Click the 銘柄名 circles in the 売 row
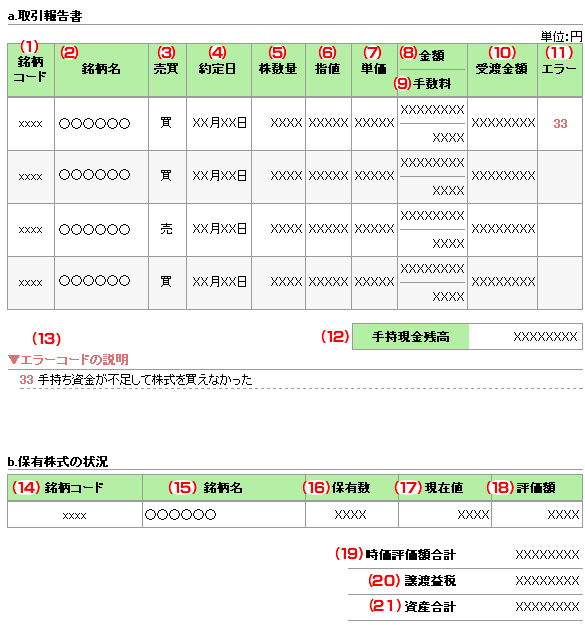 [94, 230]
